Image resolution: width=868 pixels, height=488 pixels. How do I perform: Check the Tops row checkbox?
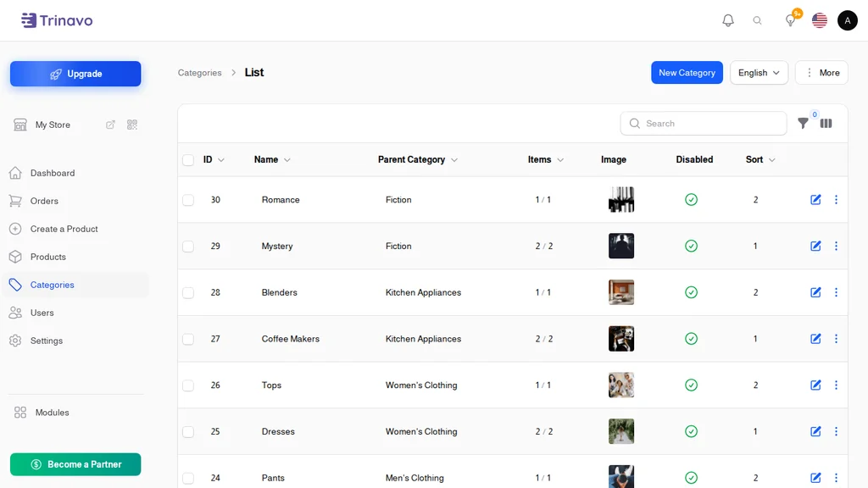coord(188,385)
